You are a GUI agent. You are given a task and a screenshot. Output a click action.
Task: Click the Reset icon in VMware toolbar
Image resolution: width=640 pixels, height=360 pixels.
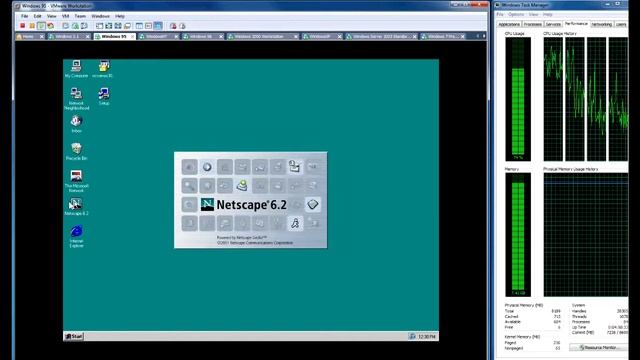point(51,26)
